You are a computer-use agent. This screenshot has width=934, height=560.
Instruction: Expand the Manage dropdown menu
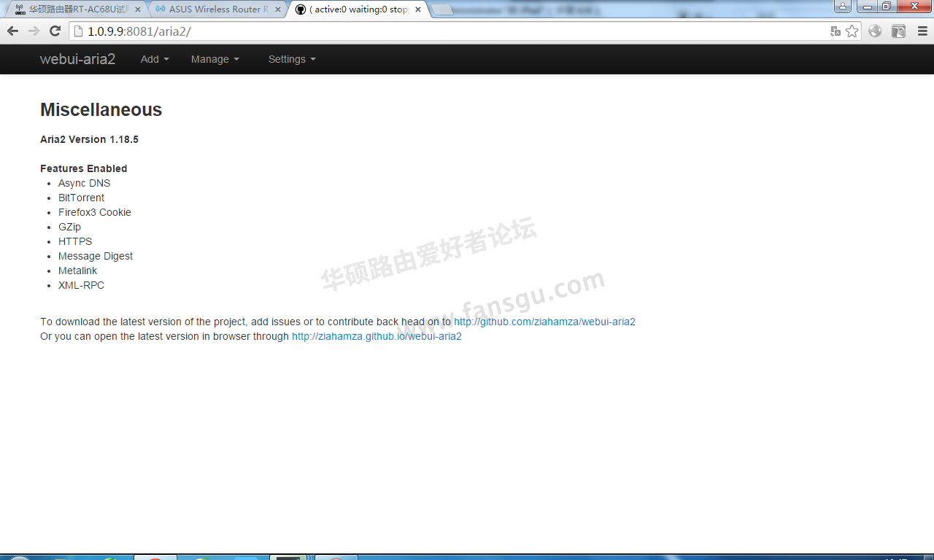pyautogui.click(x=215, y=59)
